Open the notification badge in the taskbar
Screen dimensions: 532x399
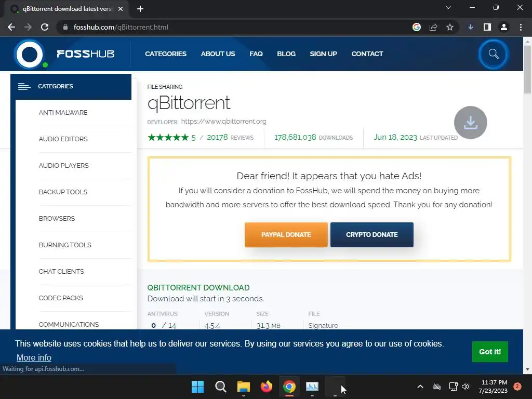coord(517,387)
